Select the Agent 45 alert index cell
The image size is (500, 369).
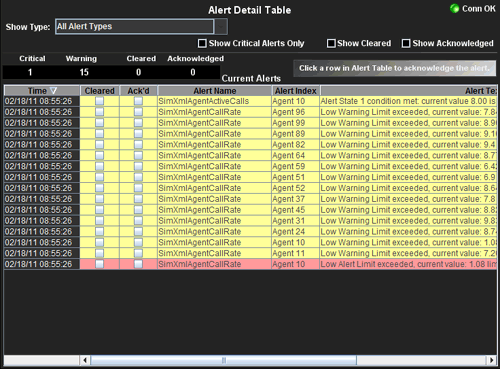tap(295, 210)
